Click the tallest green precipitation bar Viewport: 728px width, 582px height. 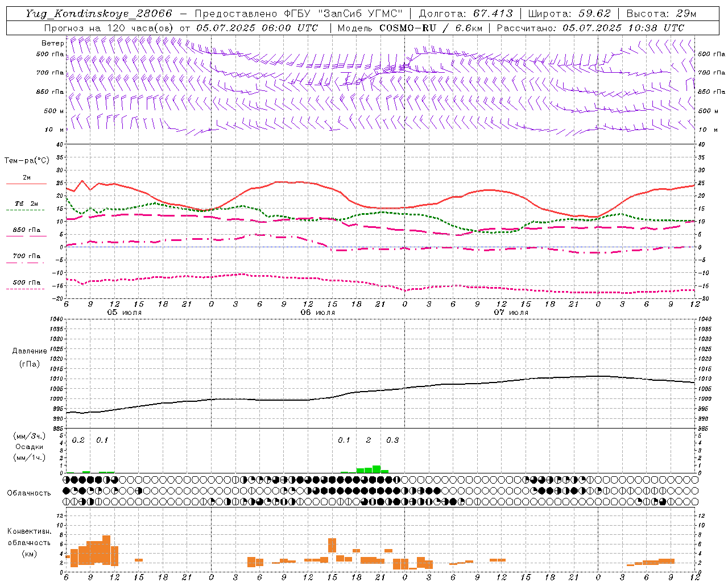[x=377, y=469]
